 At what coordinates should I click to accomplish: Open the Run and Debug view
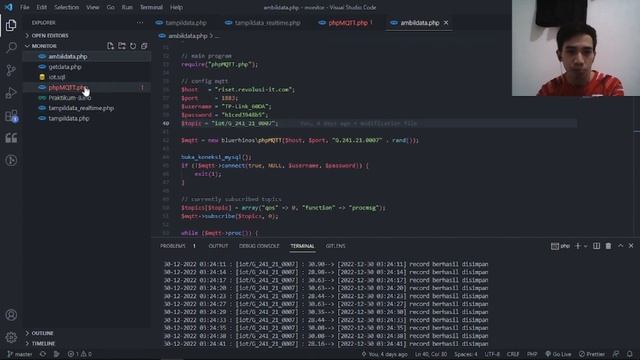tap(11, 93)
